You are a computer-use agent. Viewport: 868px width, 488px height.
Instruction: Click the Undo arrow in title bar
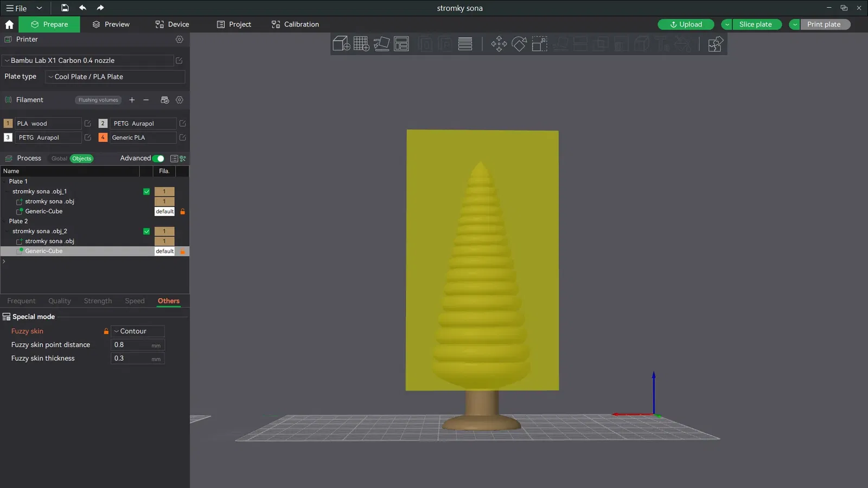pos(82,8)
